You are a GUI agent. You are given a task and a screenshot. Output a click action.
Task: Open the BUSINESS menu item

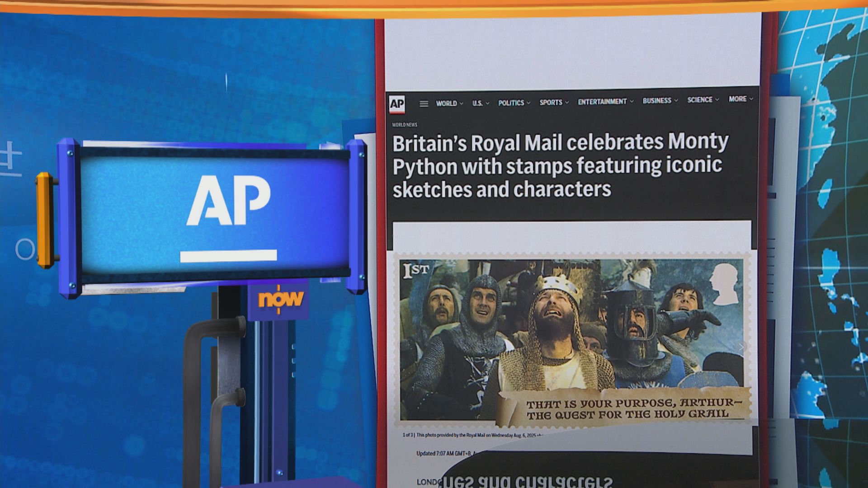[657, 101]
